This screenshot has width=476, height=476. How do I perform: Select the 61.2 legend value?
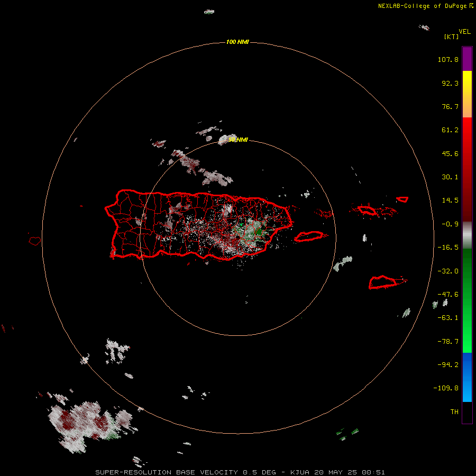(x=450, y=130)
